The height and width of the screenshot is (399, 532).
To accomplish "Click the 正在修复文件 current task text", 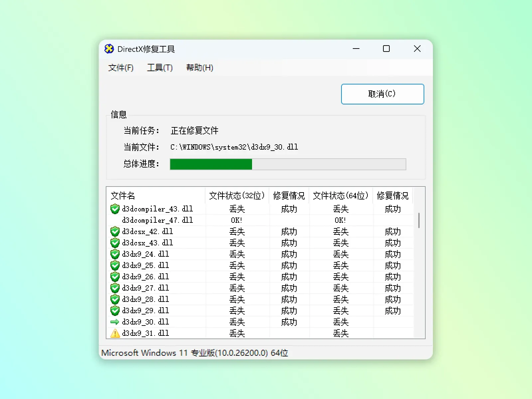I will tap(195, 131).
